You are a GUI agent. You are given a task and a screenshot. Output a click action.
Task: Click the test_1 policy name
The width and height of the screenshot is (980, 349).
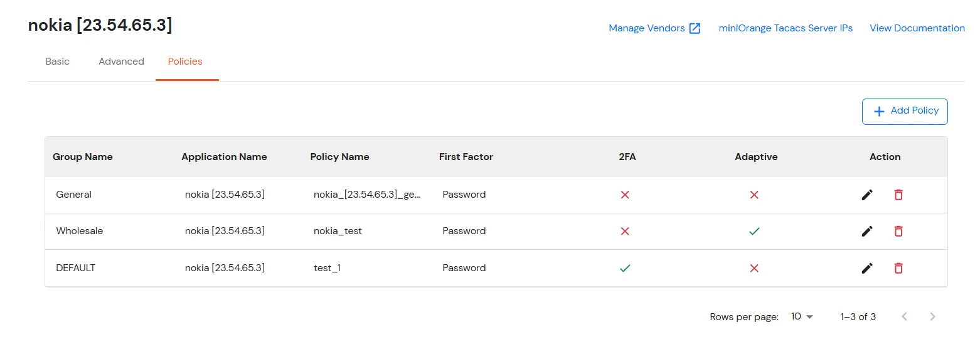pos(327,268)
